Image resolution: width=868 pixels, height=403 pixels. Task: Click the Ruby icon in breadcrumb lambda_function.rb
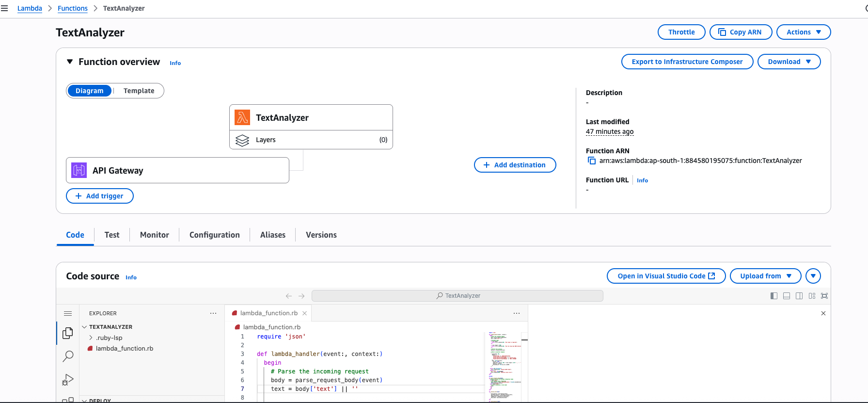pyautogui.click(x=237, y=327)
